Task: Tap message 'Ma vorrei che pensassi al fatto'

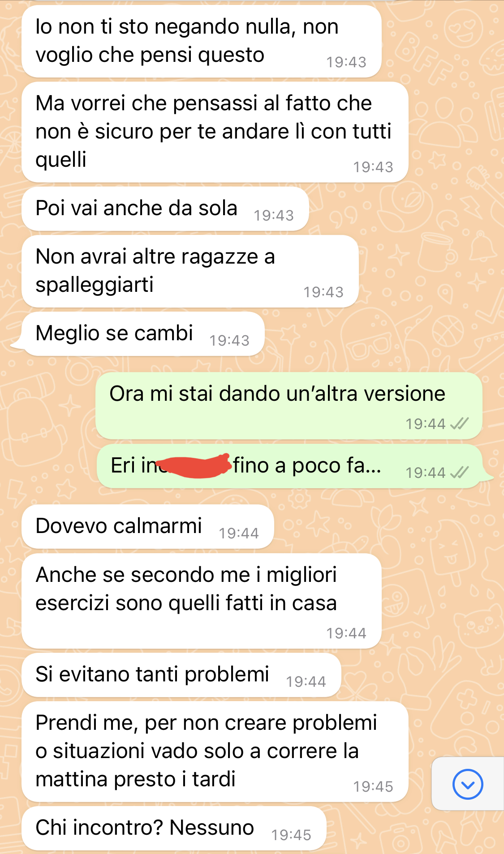Action: pyautogui.click(x=215, y=132)
